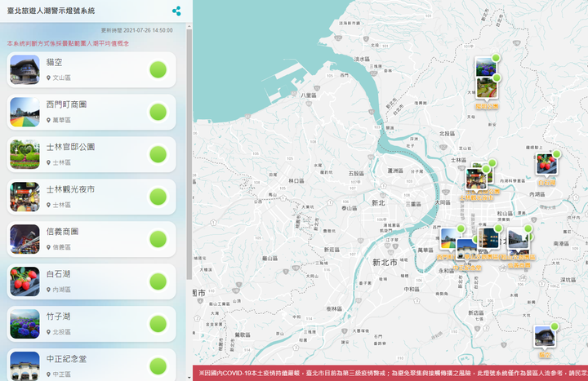Open the 西門町商圈 list entry
Viewport: 588px width, 381px height.
90,112
